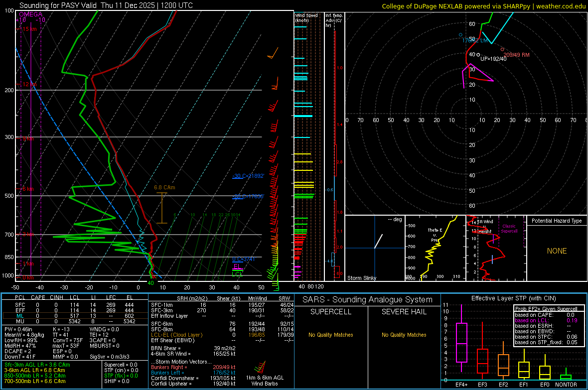Click the 'SHIP = 0.0' value
Image resolution: width=588 pixels, height=390 pixels.
117,381
